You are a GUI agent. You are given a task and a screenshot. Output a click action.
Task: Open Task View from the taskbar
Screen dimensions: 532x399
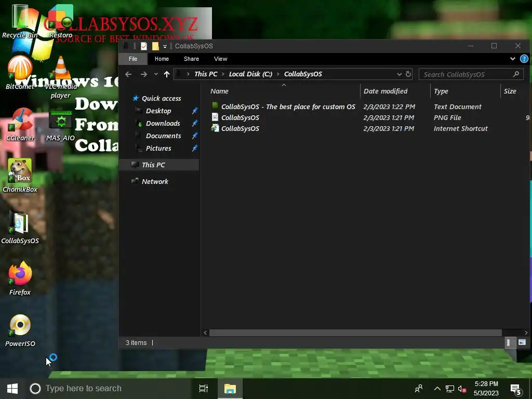click(x=204, y=389)
